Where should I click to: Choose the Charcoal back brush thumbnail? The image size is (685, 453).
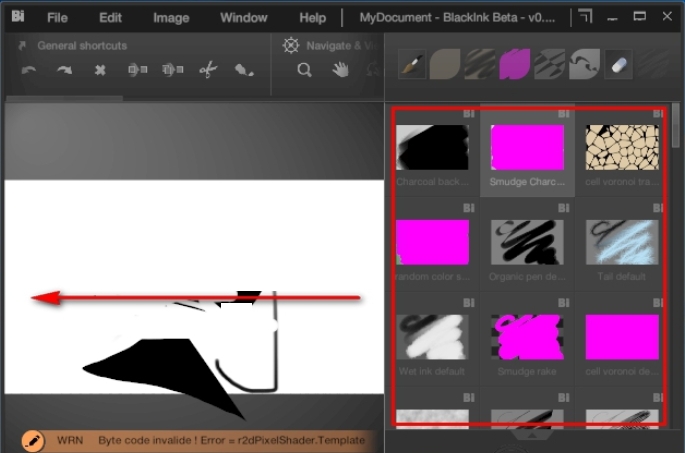(x=432, y=148)
